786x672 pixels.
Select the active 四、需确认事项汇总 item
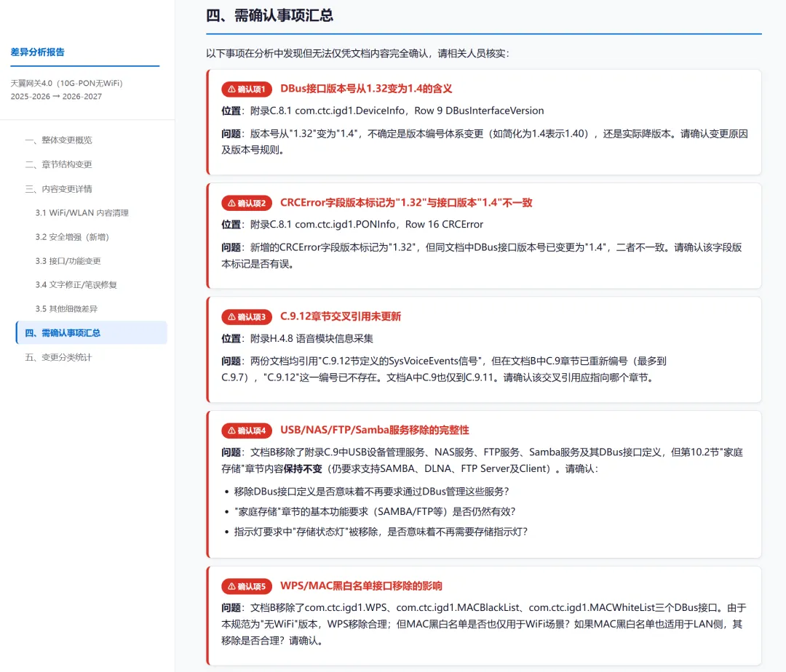(x=92, y=333)
